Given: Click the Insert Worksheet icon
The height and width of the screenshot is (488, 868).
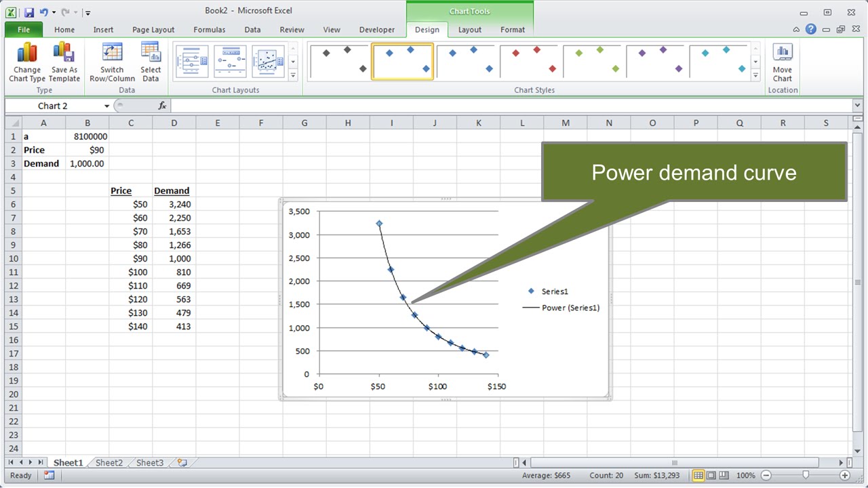Looking at the screenshot, I should 182,463.
